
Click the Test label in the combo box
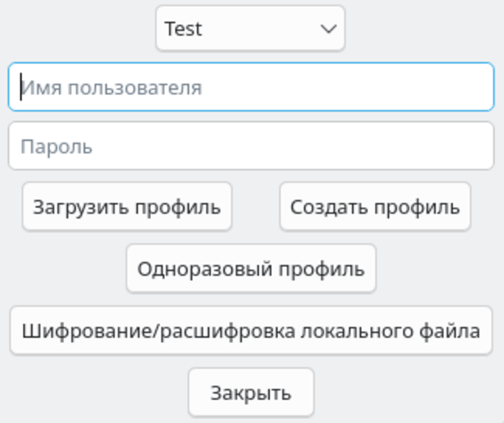coord(183,29)
